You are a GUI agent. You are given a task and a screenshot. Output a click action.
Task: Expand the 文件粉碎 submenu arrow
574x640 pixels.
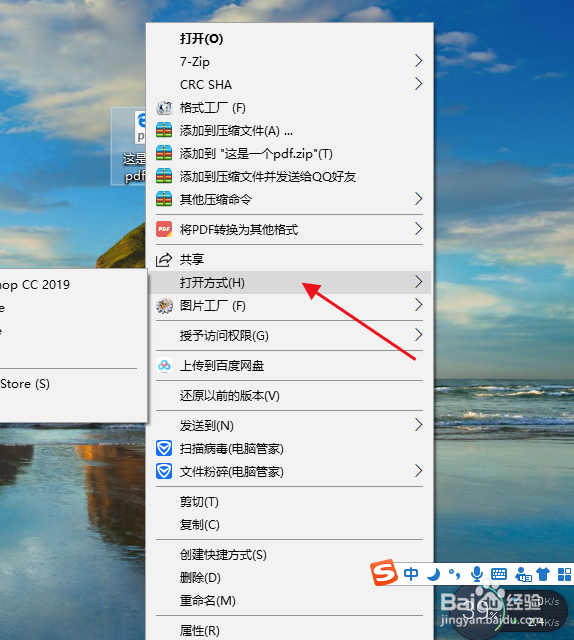pos(418,471)
